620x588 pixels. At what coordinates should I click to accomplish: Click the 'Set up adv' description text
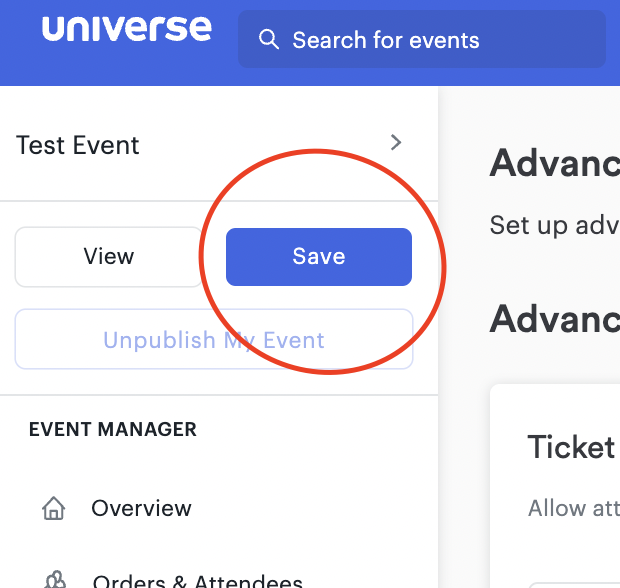tap(555, 226)
